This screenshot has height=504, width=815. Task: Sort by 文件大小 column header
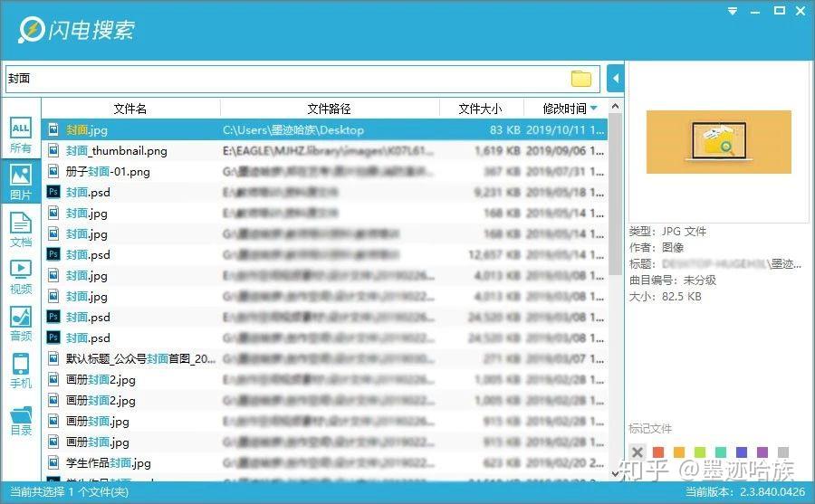(x=480, y=109)
